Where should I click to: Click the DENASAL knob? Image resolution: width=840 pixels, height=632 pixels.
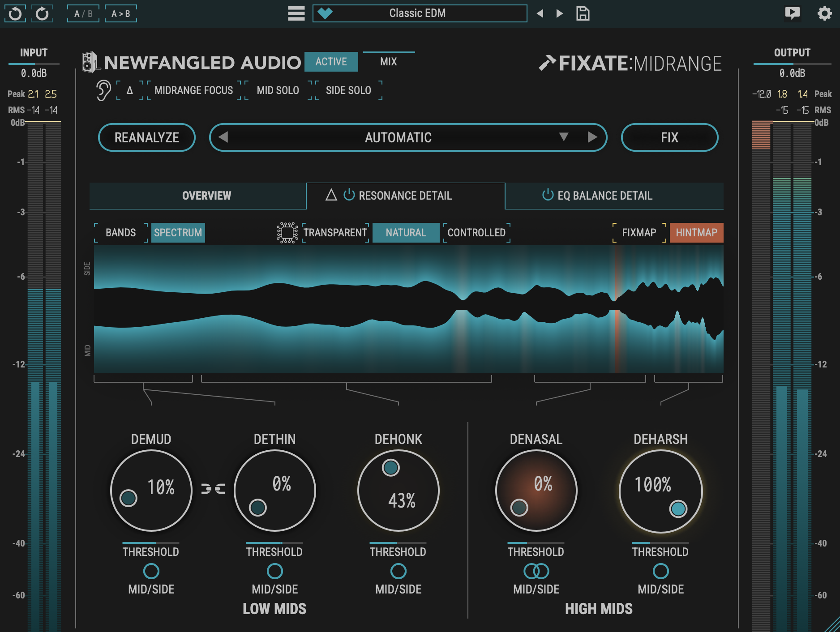pyautogui.click(x=536, y=491)
